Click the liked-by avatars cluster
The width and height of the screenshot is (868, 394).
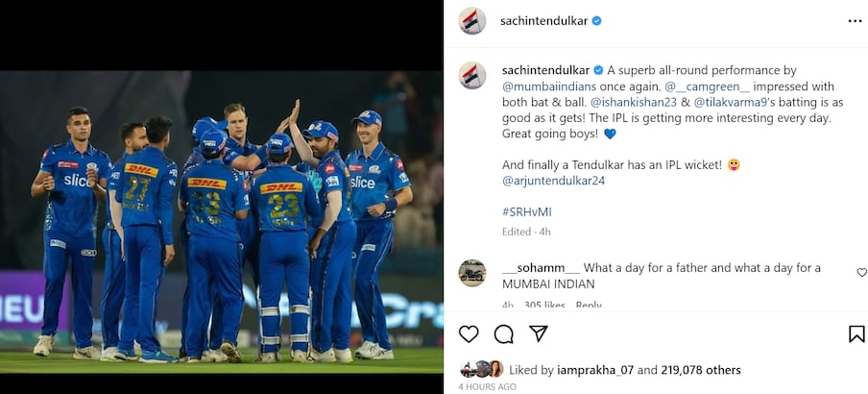point(482,369)
